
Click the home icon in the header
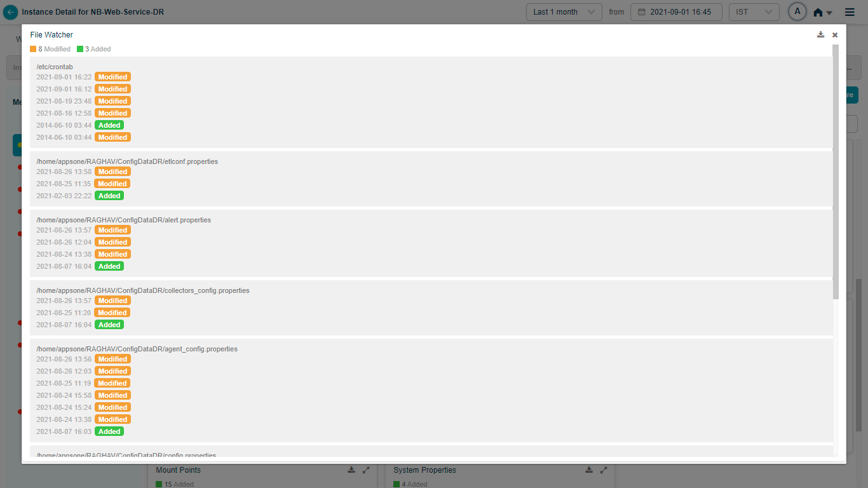pos(818,13)
